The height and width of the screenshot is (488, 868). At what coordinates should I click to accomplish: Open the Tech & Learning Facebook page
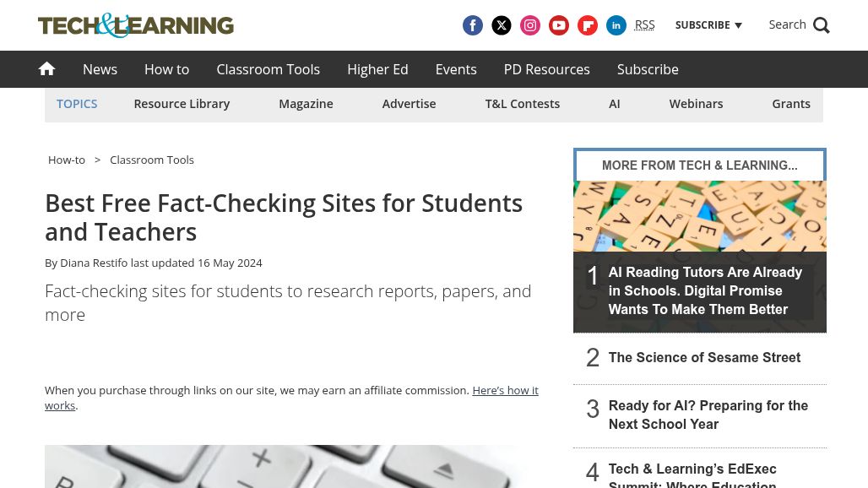click(473, 25)
